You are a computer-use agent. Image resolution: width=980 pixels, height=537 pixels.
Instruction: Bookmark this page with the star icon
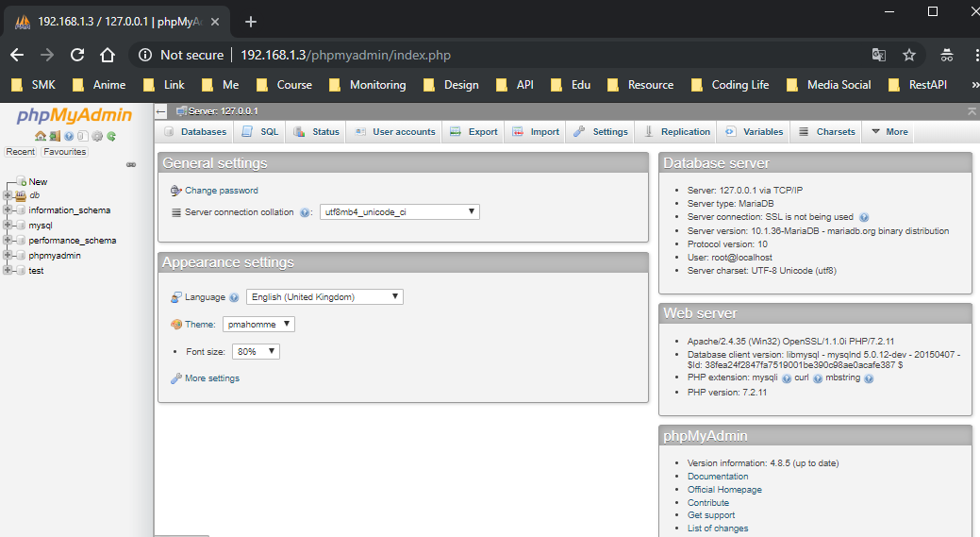tap(908, 55)
